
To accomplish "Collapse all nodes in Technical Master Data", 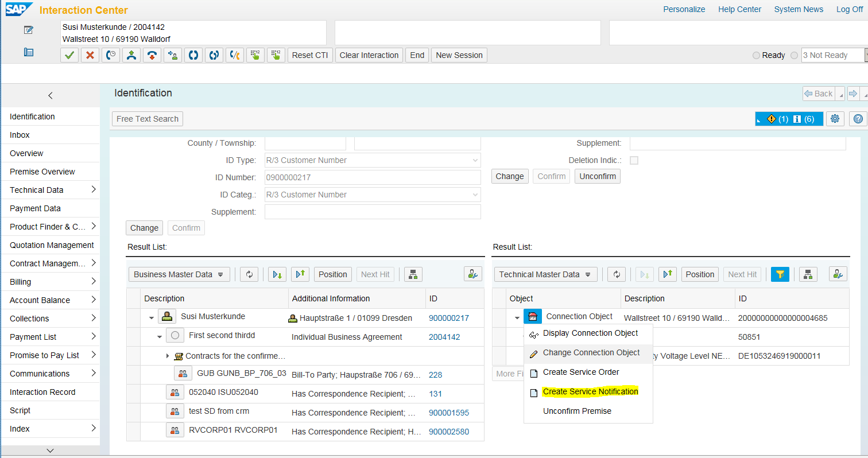I will coord(668,274).
